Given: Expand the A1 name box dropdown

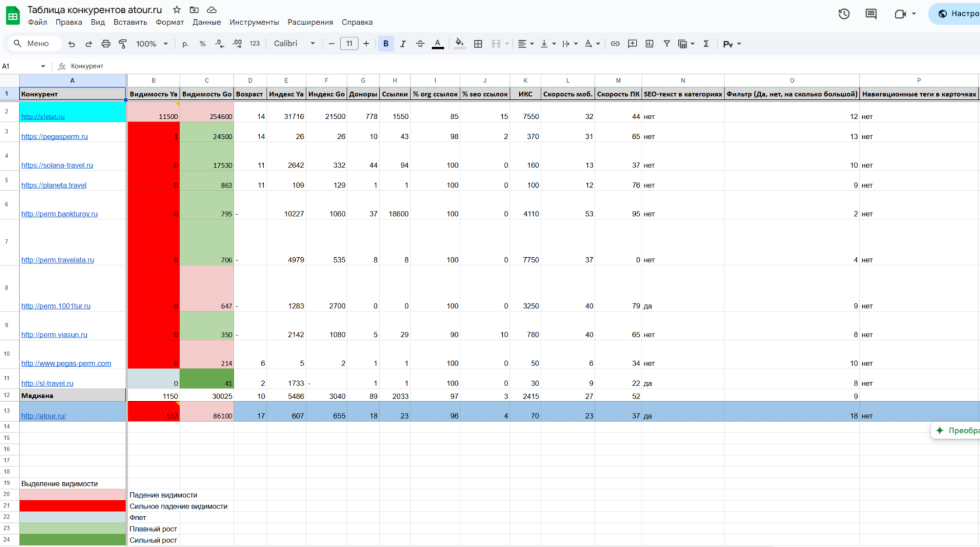Looking at the screenshot, I should [x=43, y=66].
